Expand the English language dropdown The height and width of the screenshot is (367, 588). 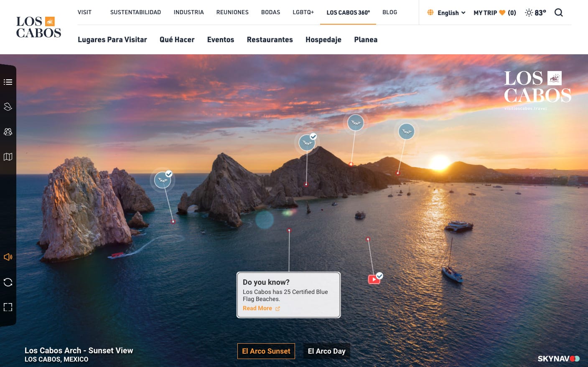tap(447, 13)
